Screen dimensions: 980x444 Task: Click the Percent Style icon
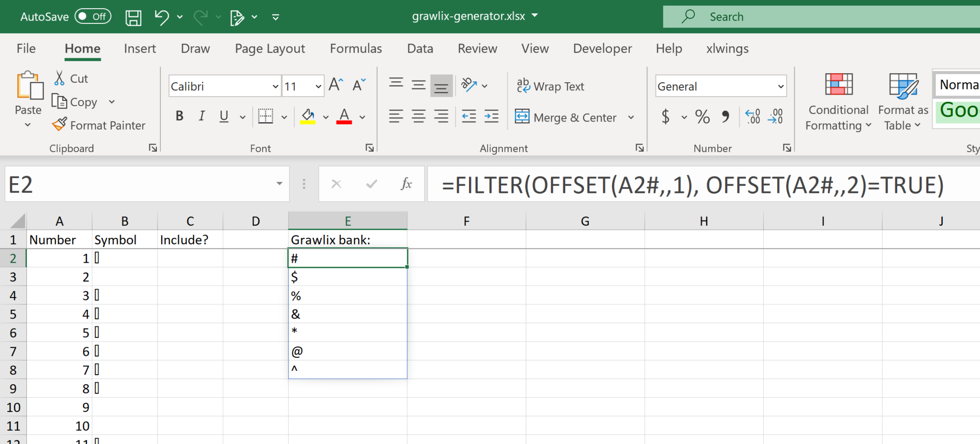702,117
